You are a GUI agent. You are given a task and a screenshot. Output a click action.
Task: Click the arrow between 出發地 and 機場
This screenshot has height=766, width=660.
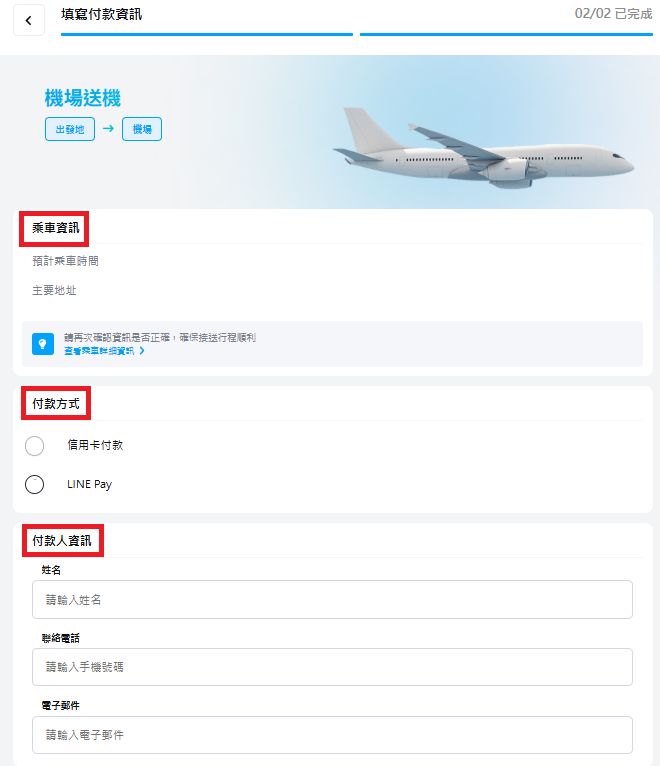[x=108, y=128]
